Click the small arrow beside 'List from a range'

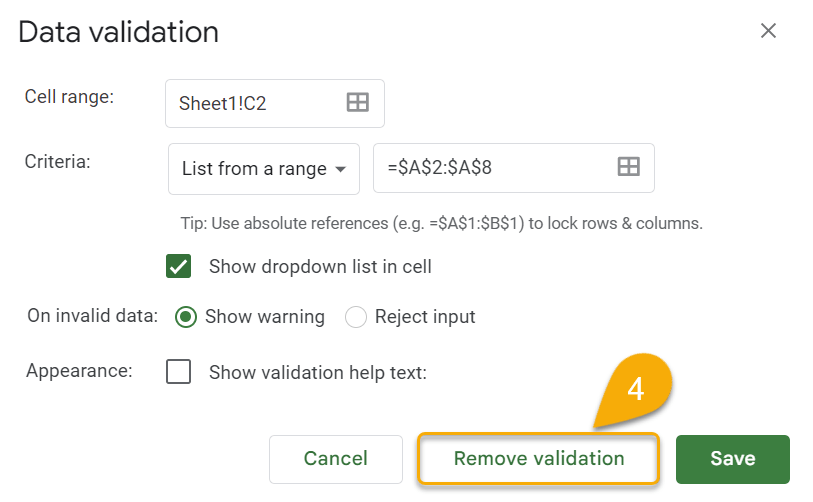coord(341,169)
